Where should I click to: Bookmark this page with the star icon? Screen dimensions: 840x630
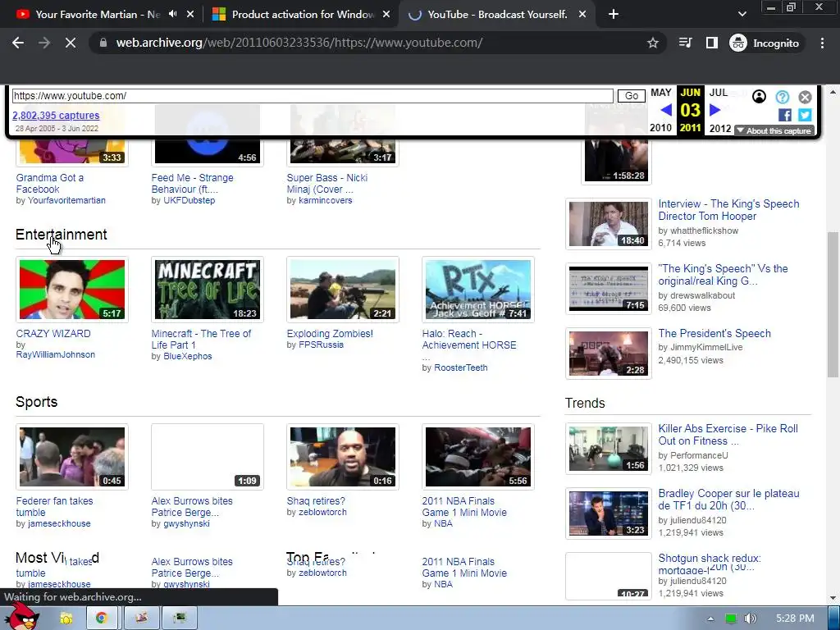(x=652, y=43)
